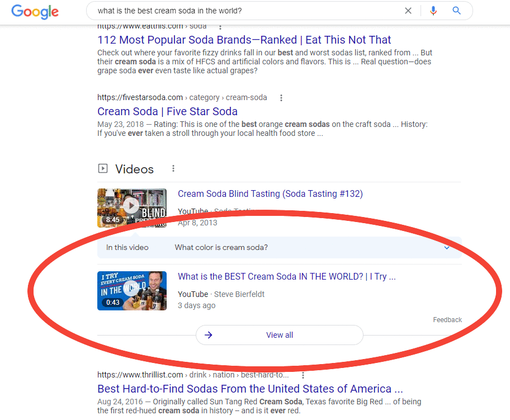Click 'What color is cream soda?' moment
Viewport: 510px width, 420px height.
click(221, 248)
